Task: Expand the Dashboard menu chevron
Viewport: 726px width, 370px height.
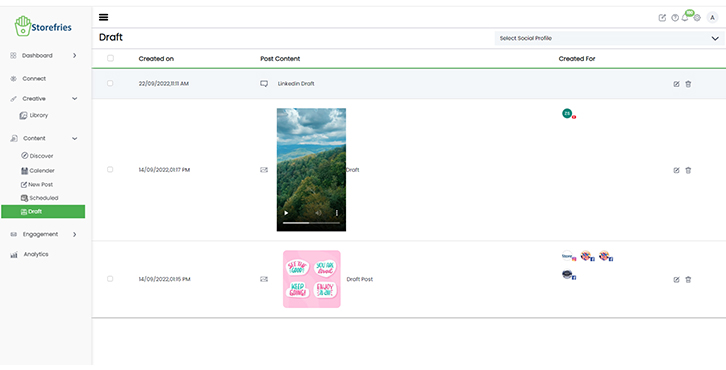Action: pyautogui.click(x=75, y=55)
